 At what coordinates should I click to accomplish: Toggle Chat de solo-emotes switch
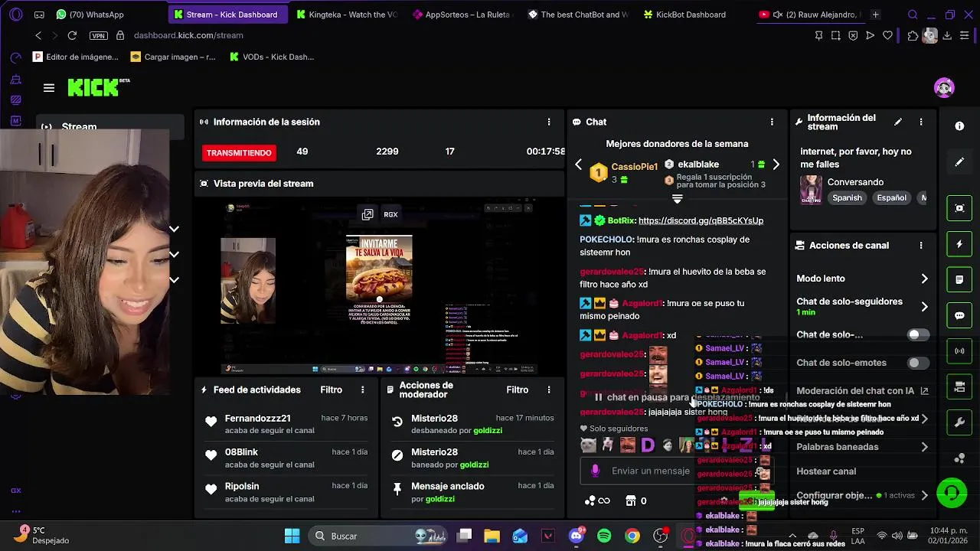click(x=918, y=363)
